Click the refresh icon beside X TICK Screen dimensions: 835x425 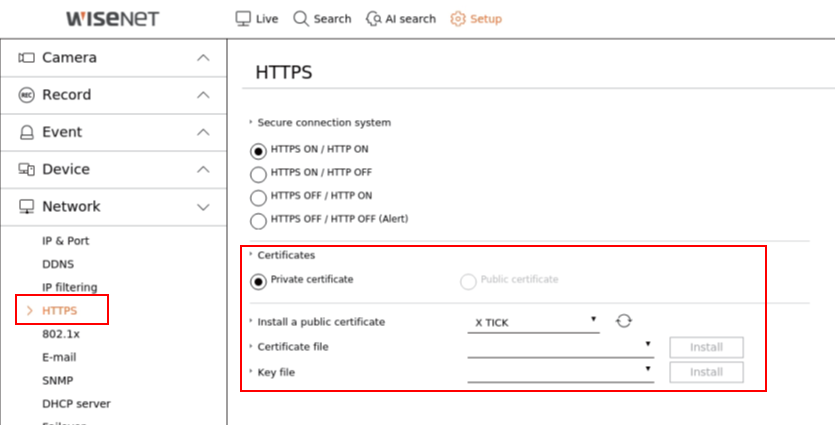[624, 321]
